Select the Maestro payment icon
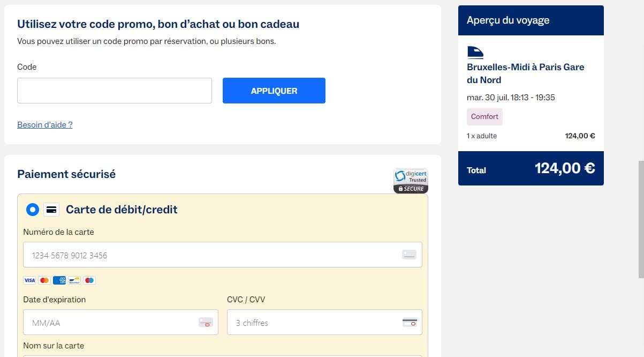644x357 pixels. pyautogui.click(x=89, y=280)
